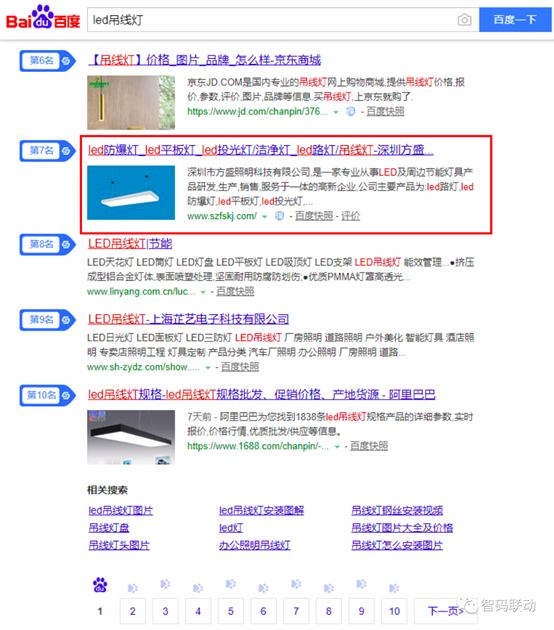554x630 pixels.
Task: Go to results page 2
Action: coord(133,611)
